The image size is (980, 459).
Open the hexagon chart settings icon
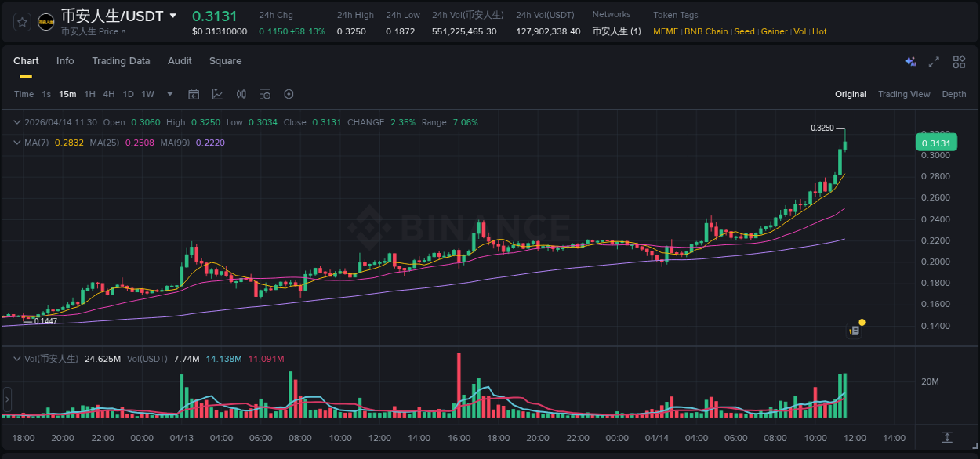(x=289, y=94)
